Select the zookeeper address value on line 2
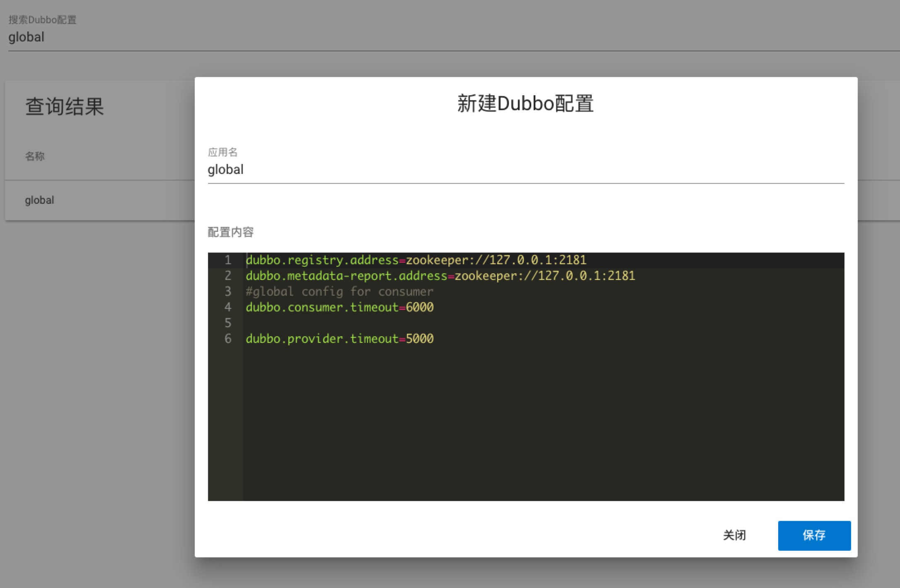Viewport: 900px width, 588px height. (x=545, y=275)
